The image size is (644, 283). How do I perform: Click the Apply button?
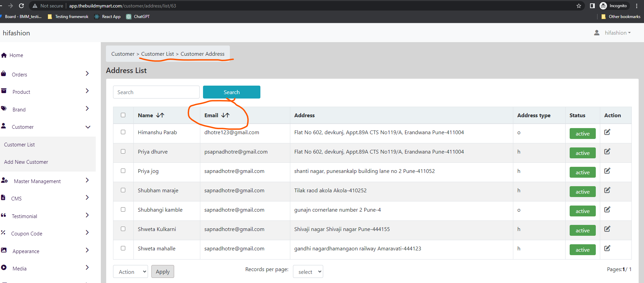click(x=163, y=271)
